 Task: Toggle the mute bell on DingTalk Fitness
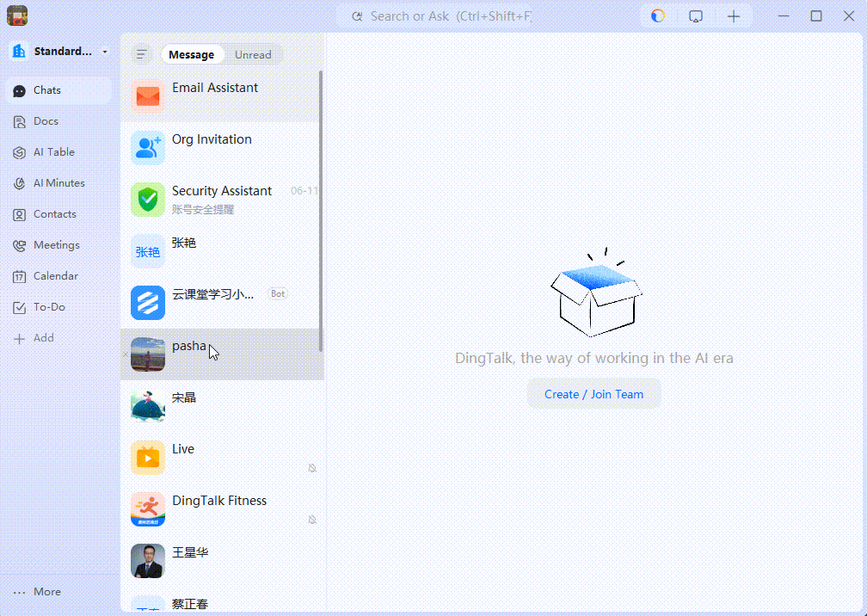[312, 520]
